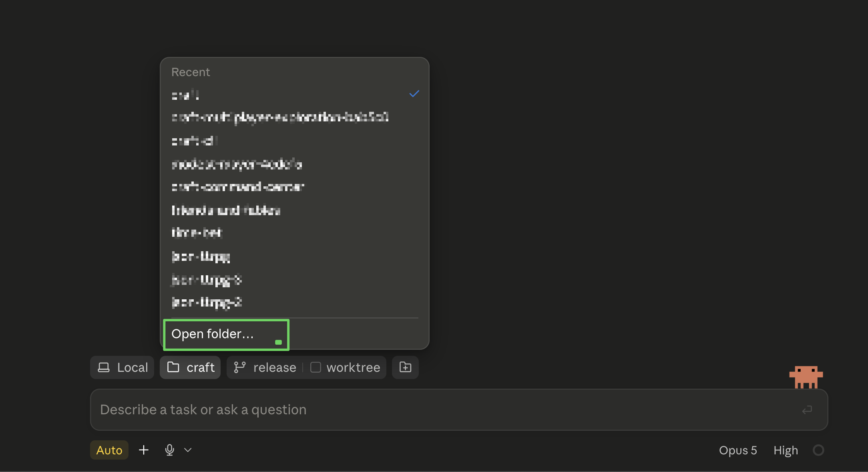The image size is (868, 472).
Task: Open the Opus 5 model selector
Action: (x=738, y=450)
